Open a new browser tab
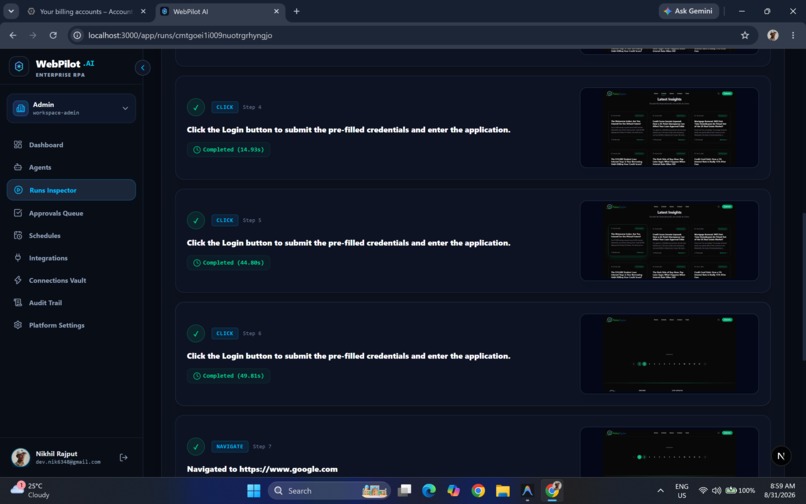 297,11
